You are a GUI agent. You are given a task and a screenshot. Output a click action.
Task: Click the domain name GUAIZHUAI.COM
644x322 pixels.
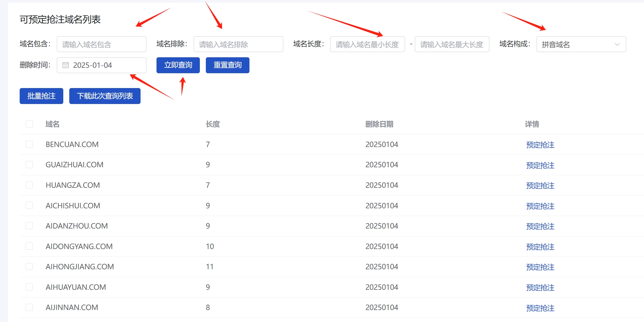coord(74,165)
